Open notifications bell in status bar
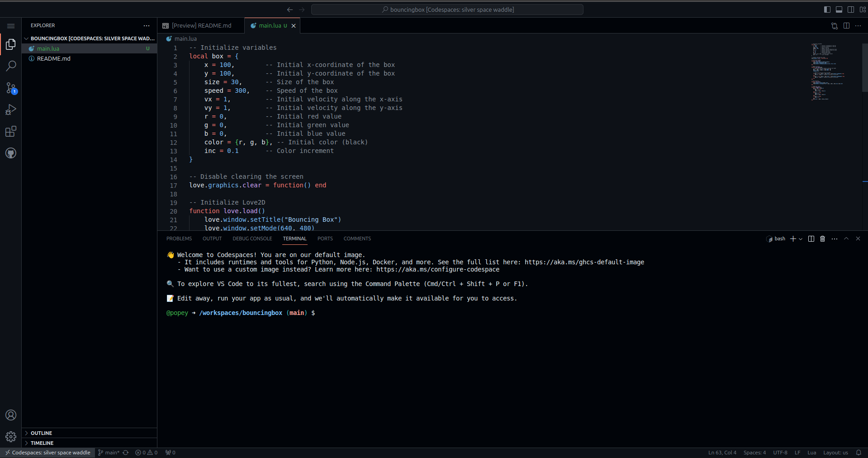 [x=859, y=453]
